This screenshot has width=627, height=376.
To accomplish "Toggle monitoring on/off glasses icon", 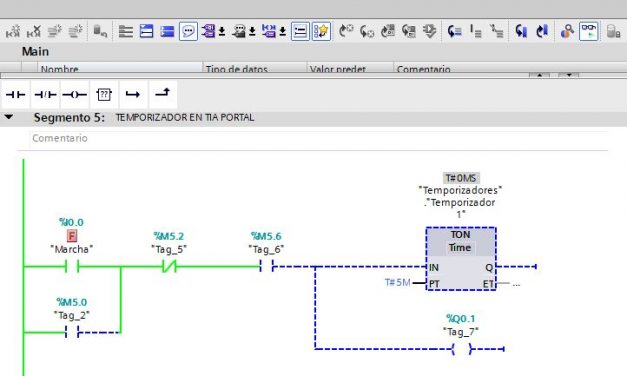I will click(589, 31).
